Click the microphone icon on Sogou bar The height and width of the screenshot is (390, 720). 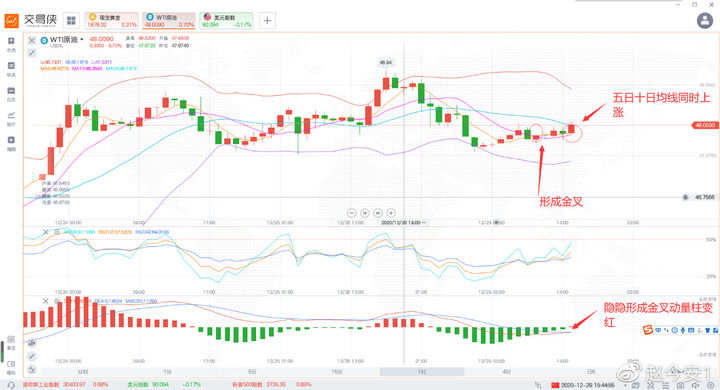[683, 330]
